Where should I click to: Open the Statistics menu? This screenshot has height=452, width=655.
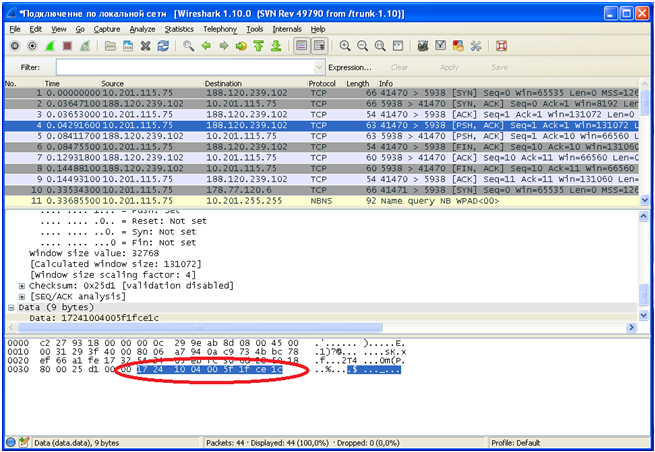pos(179,29)
